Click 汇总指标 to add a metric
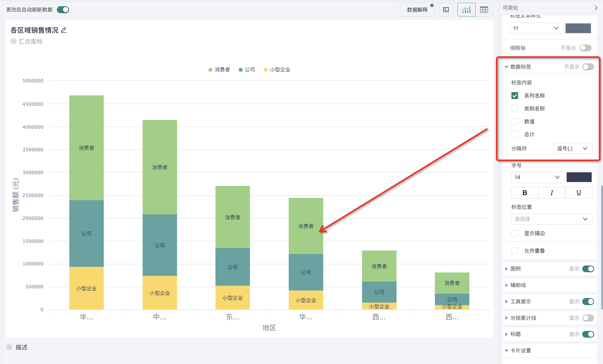The width and height of the screenshot is (603, 364). 30,41
